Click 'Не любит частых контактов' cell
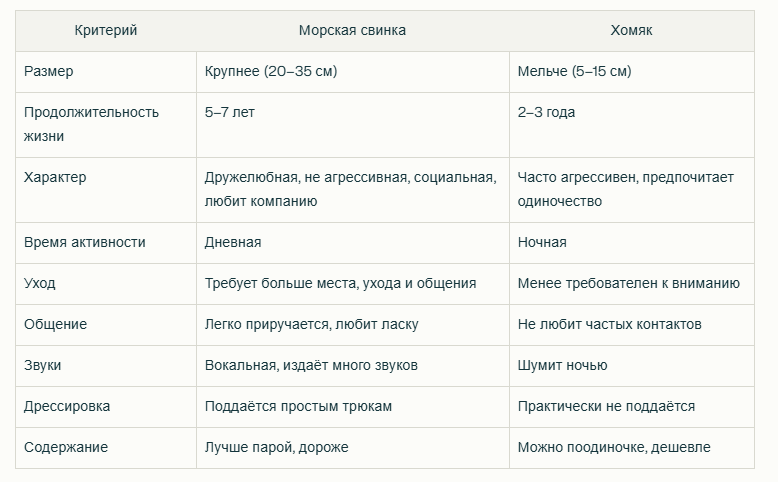Viewport: 778px width, 482px height. 631,325
